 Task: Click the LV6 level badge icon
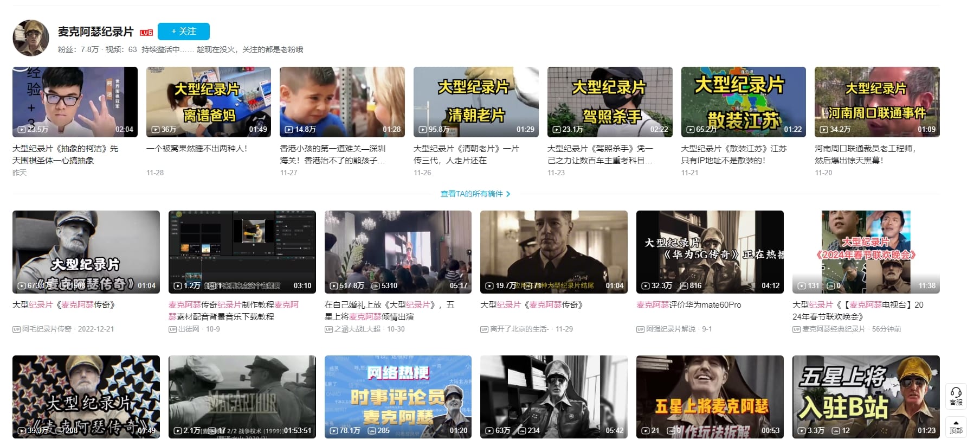(146, 33)
